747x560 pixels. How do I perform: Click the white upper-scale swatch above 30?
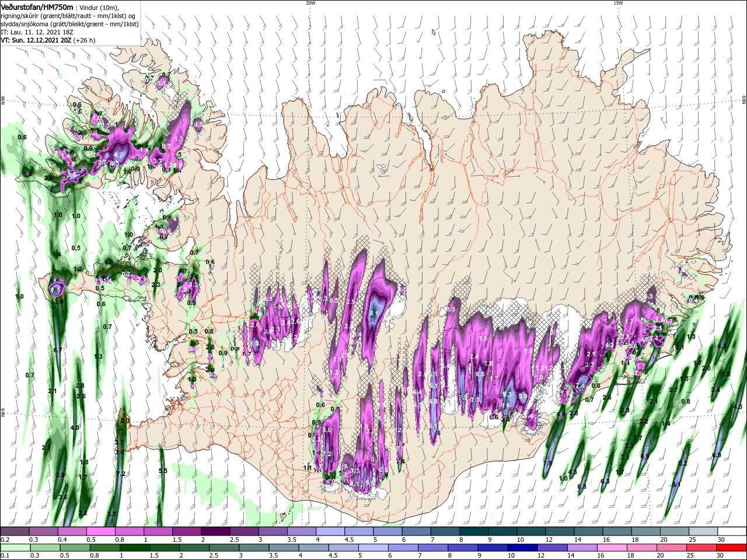731,531
